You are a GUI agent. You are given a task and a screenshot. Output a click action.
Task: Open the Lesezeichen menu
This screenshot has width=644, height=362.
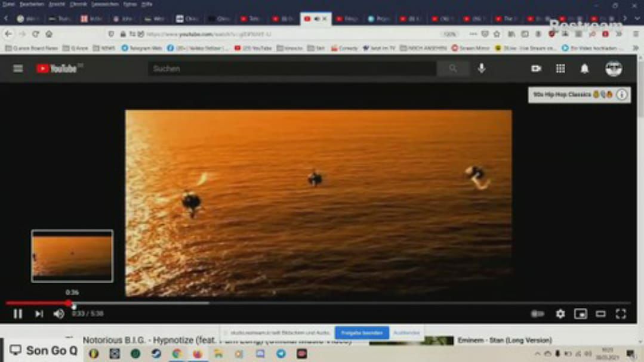[104, 4]
